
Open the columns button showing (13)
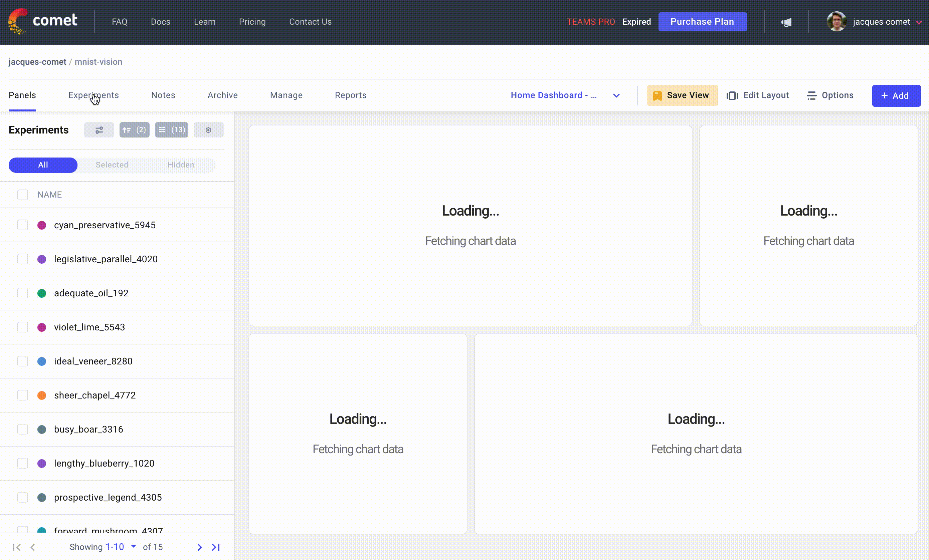(x=172, y=130)
